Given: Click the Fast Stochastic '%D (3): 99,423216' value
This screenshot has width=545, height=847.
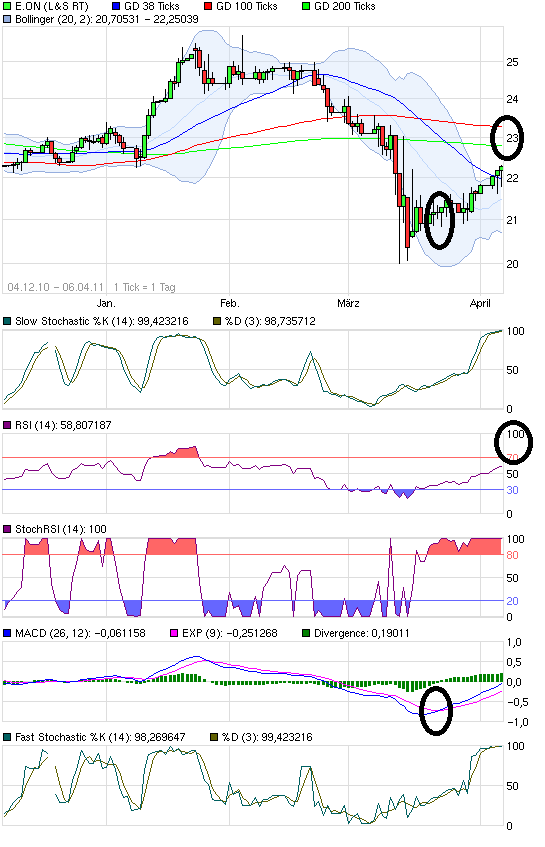Looking at the screenshot, I should [x=267, y=737].
